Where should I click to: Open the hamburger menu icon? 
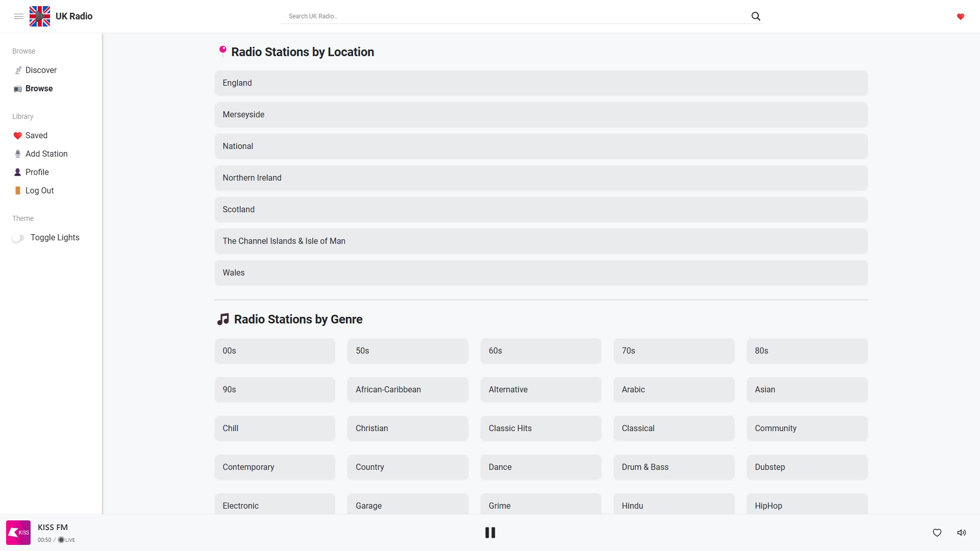click(19, 16)
